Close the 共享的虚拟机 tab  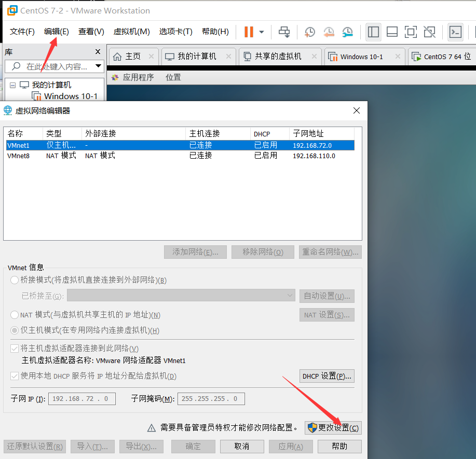click(314, 56)
